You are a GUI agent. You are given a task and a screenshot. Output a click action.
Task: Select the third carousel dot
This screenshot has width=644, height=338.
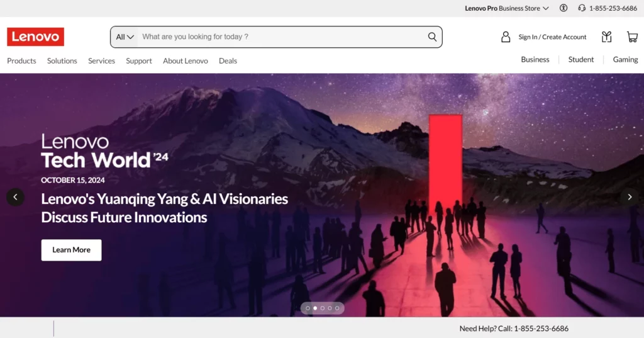point(323,308)
